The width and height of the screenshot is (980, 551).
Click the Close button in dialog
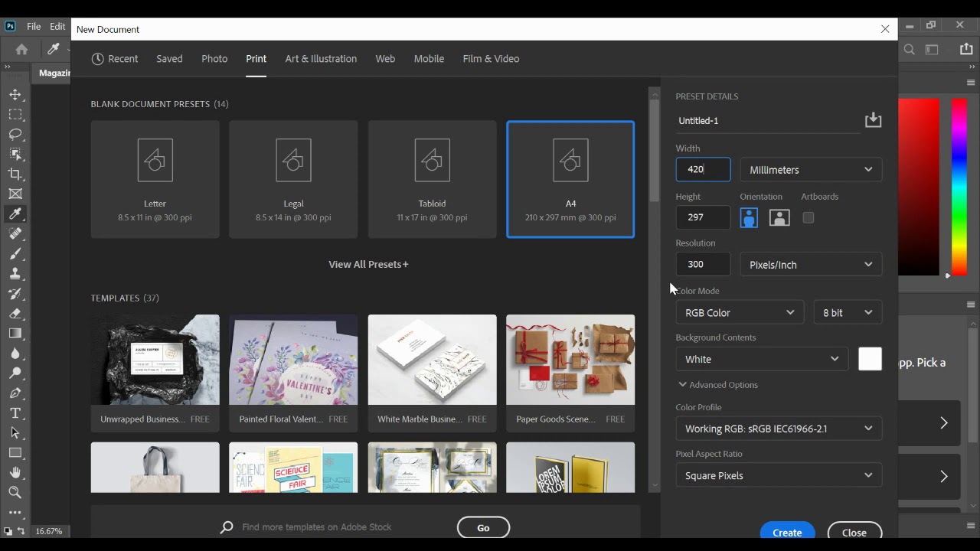(x=854, y=533)
